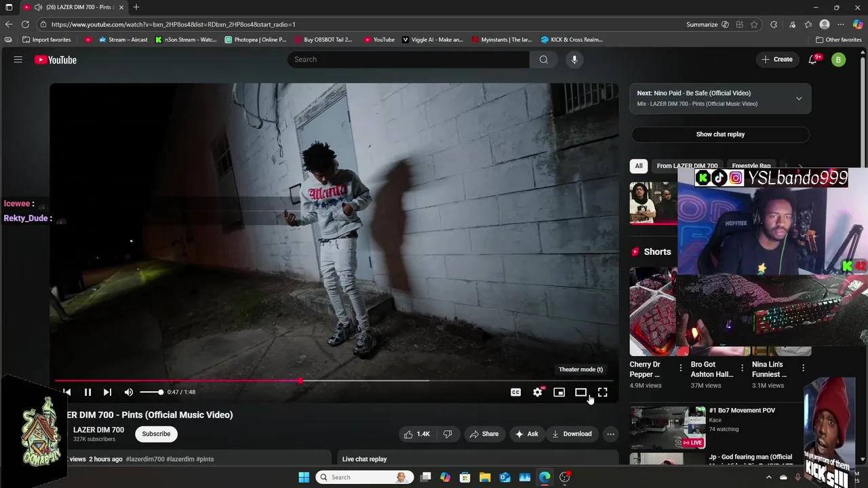The width and height of the screenshot is (868, 488).
Task: Add this page to favorites star
Action: [x=754, y=24]
